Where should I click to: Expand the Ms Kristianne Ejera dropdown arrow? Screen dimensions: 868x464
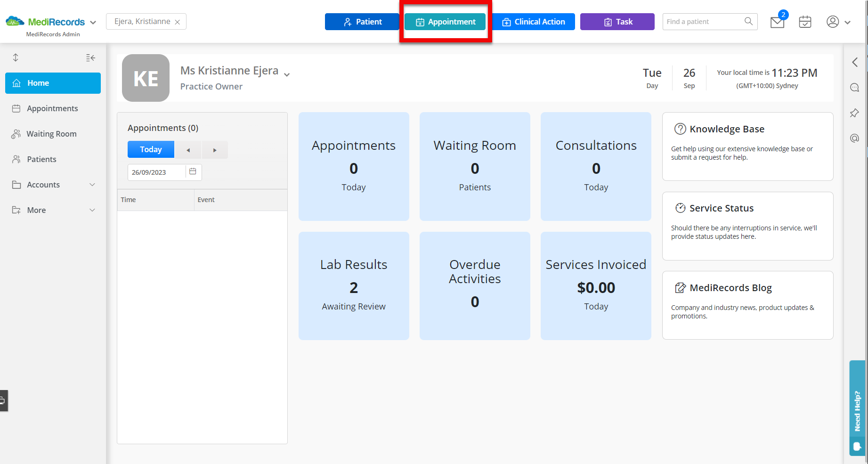(287, 74)
